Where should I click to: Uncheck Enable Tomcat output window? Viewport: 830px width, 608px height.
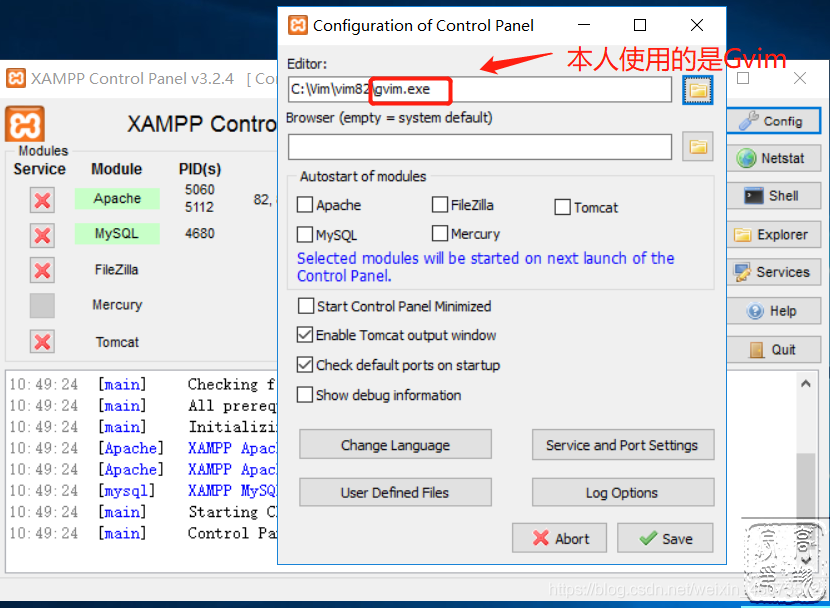coord(305,334)
